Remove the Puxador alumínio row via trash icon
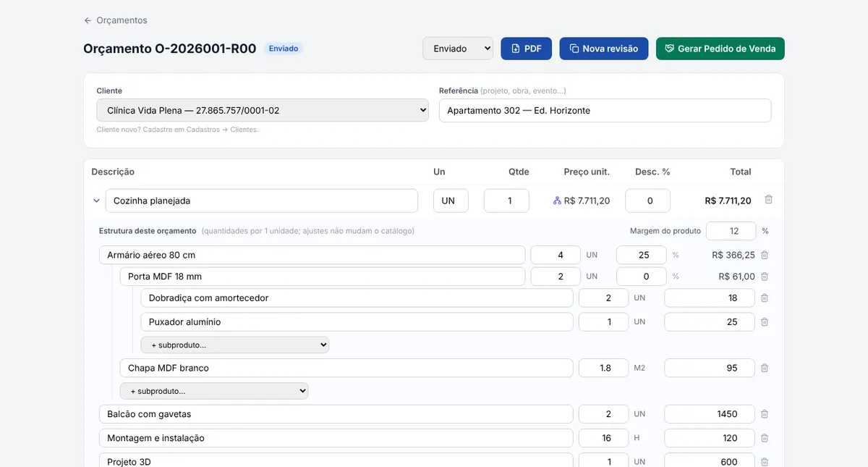This screenshot has width=868, height=467. point(765,321)
